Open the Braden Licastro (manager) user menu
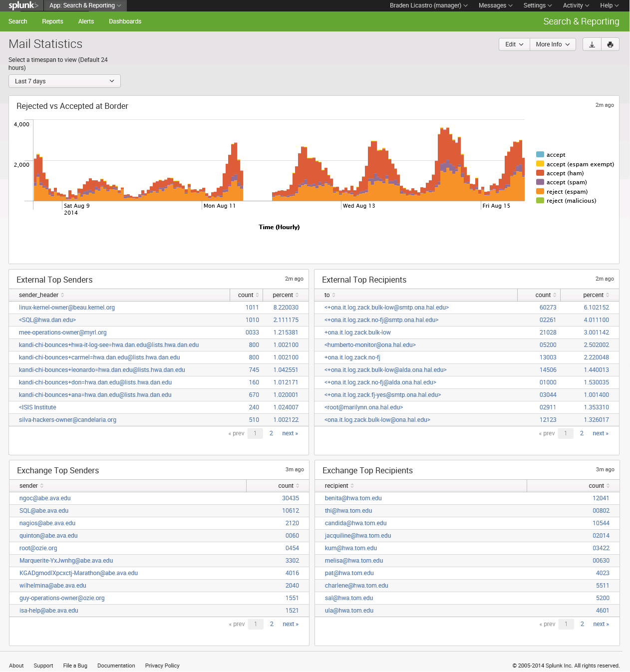Screen dimensions: 630x672 click(429, 5)
